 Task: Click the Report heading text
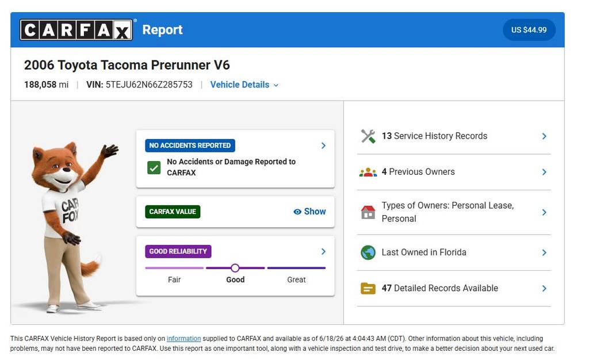coord(162,30)
